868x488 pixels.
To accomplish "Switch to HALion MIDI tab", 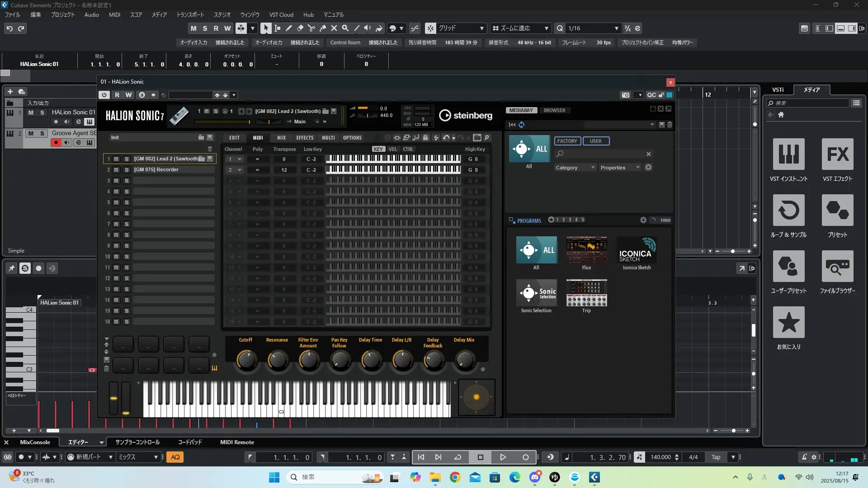I will (258, 138).
